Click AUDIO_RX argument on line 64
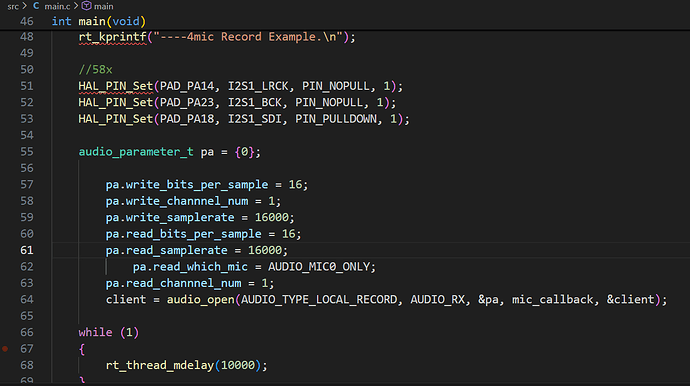 437,300
